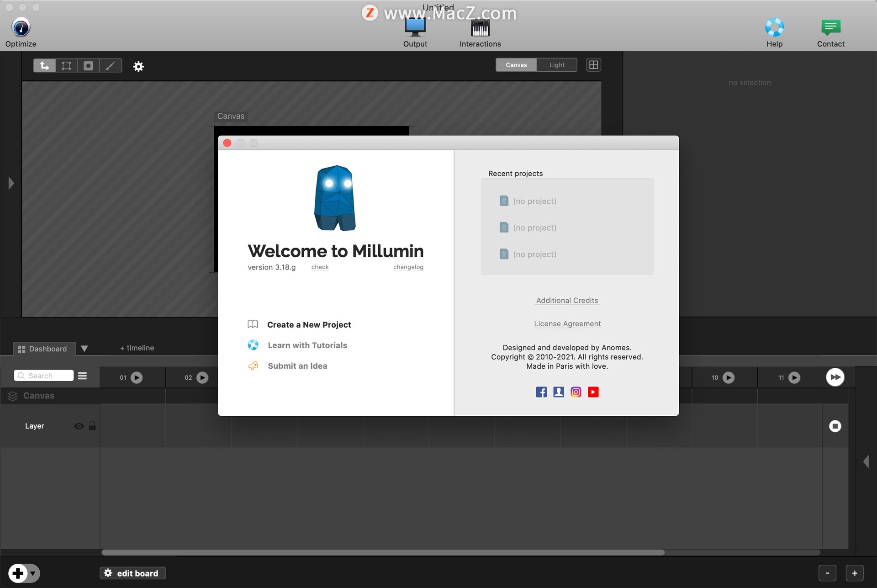Open Additional Credits link
The width and height of the screenshot is (877, 588).
(x=567, y=301)
